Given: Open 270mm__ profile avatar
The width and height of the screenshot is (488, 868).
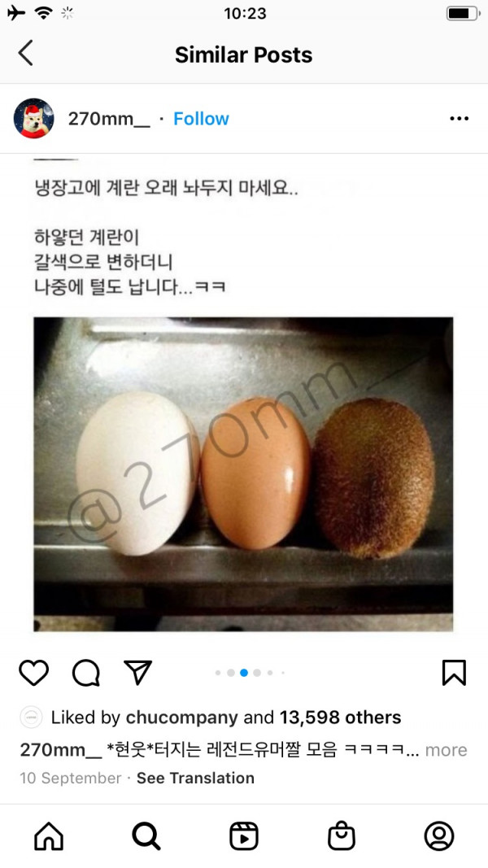Looking at the screenshot, I should click(x=33, y=119).
